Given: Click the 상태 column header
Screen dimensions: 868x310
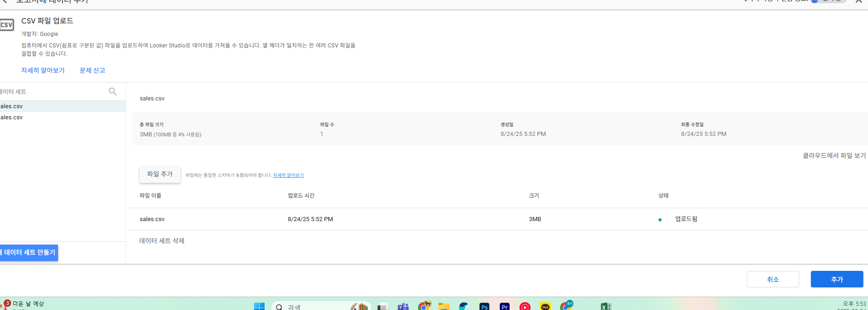Looking at the screenshot, I should coord(663,195).
